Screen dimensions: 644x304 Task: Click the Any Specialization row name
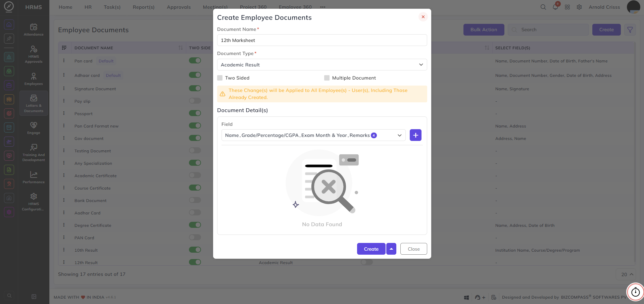[x=93, y=163]
